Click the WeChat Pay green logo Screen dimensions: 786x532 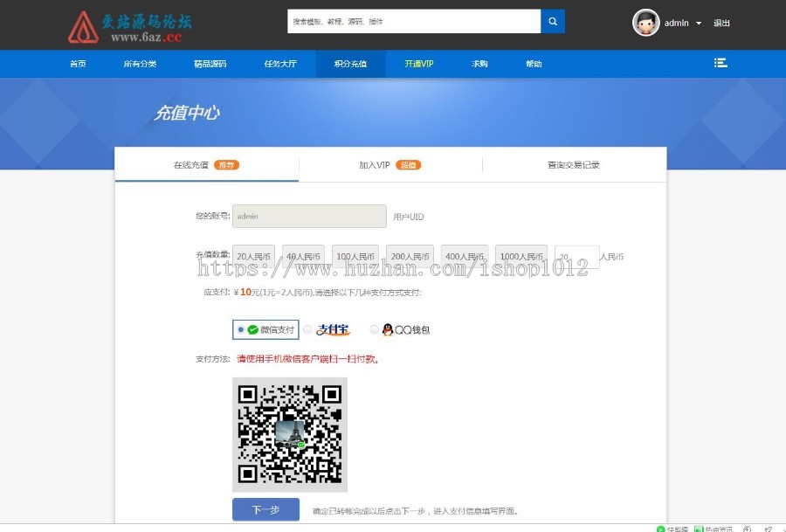pyautogui.click(x=253, y=330)
